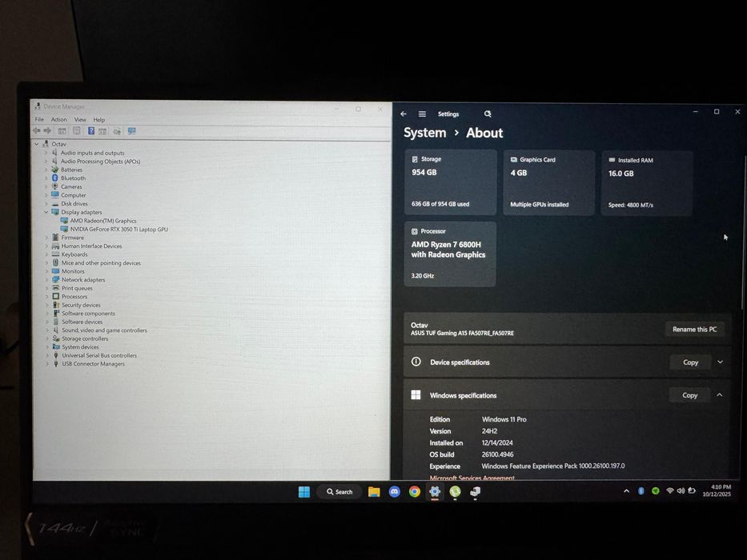This screenshot has width=747, height=560.
Task: Open the Processor AMD Ryzen 7 card
Action: [x=450, y=254]
